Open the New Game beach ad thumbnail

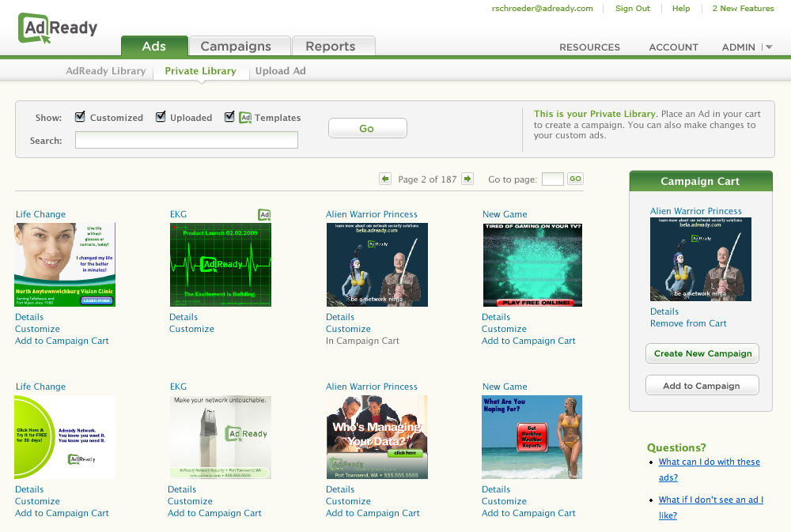[x=532, y=437]
